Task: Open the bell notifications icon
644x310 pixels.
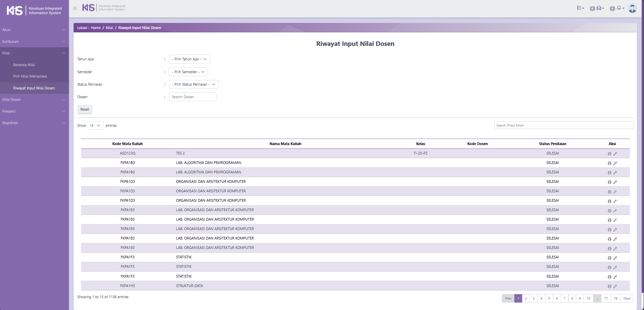Action: tap(619, 8)
